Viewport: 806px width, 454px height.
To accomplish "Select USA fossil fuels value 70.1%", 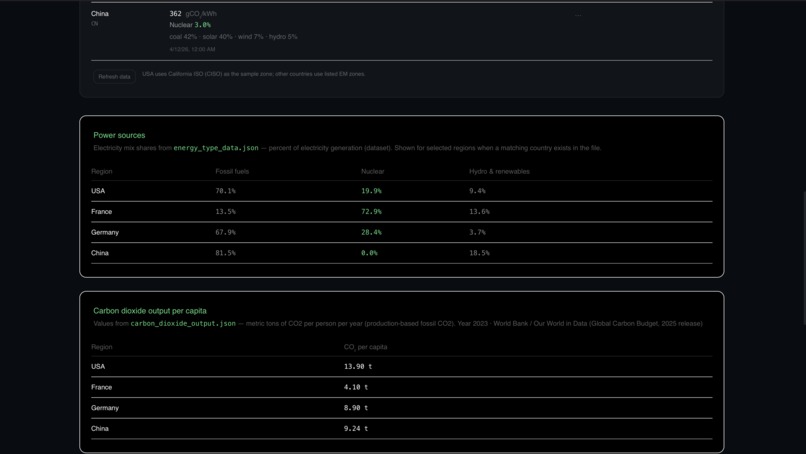I will [225, 191].
